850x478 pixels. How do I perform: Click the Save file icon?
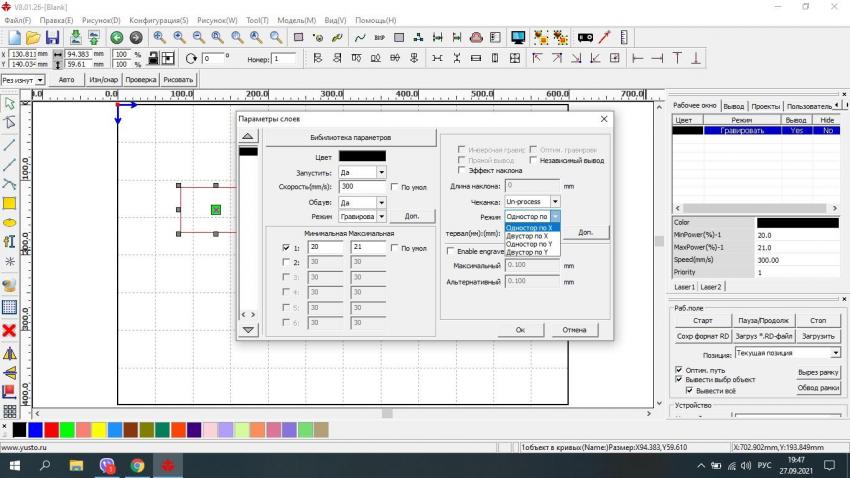(52, 37)
